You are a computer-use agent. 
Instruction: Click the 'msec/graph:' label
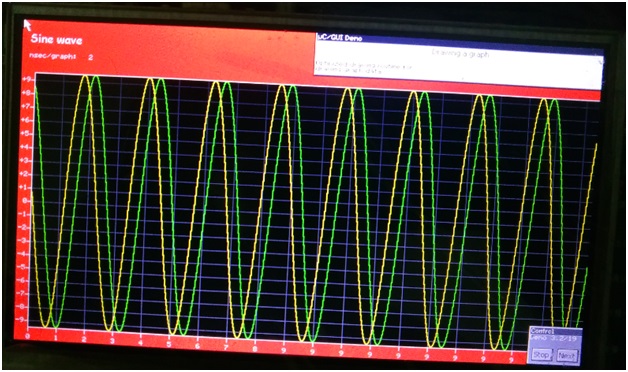[52, 56]
